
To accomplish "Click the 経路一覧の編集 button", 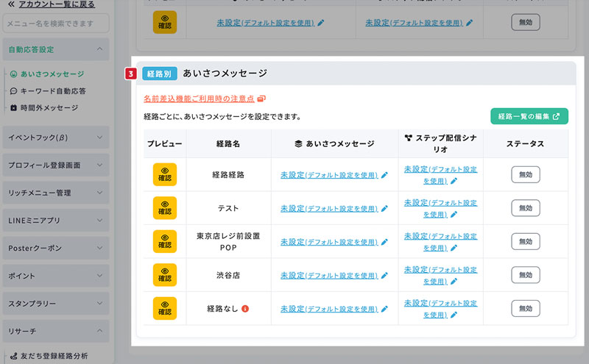I will point(529,116).
